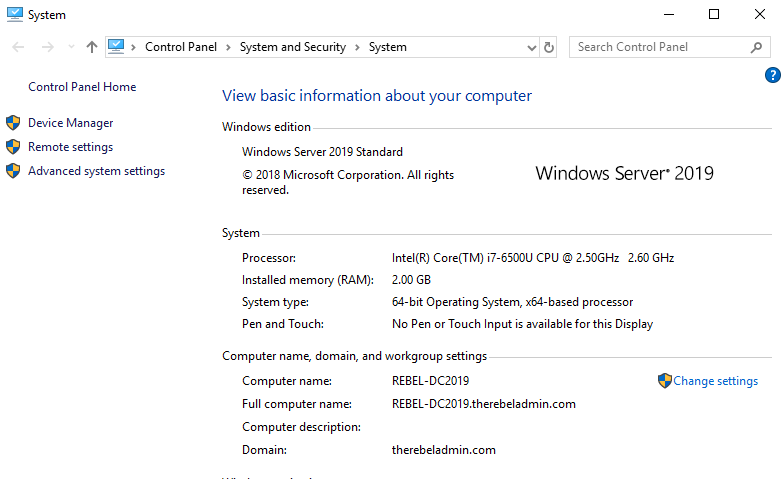Open address bar history dropdown
Image resolution: width=782 pixels, height=479 pixels.
tap(532, 47)
